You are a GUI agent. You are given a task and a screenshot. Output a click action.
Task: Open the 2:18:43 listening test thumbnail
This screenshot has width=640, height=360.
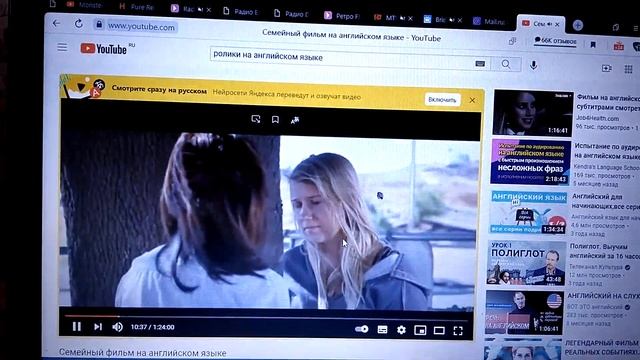(x=531, y=162)
